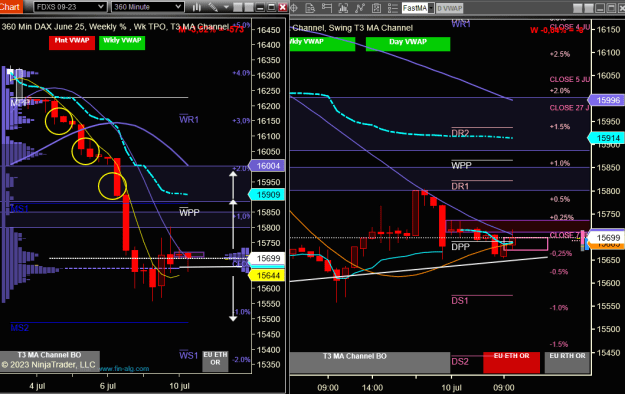Click second gray tile button in right chart

click(x=589, y=8)
